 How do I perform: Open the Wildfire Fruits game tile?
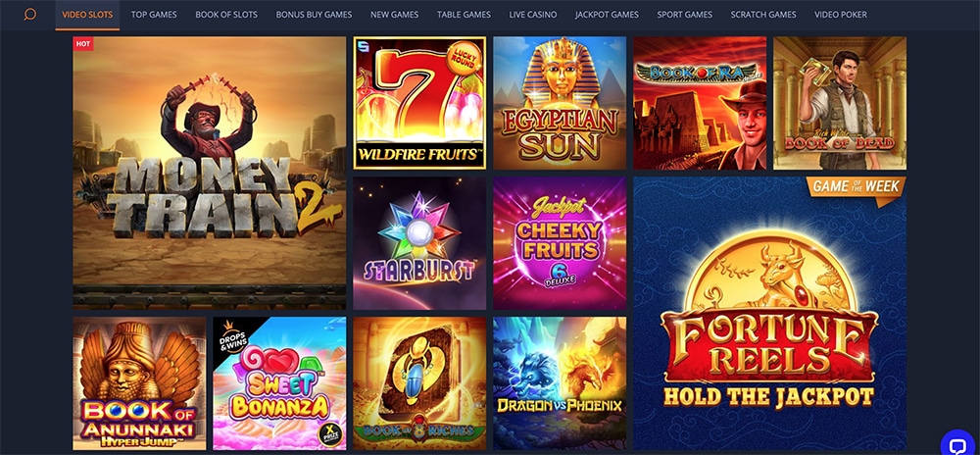(419, 103)
